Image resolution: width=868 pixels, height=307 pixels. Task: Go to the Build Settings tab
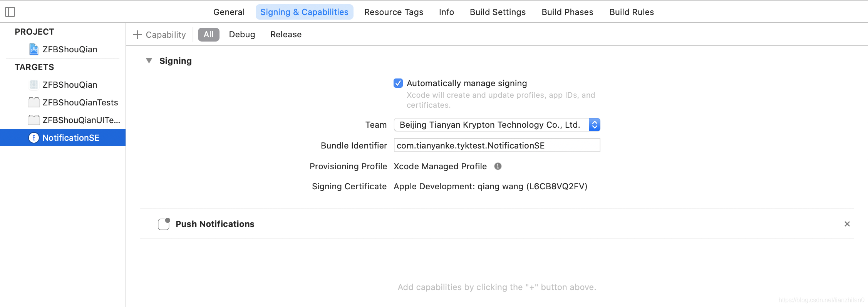pyautogui.click(x=498, y=12)
